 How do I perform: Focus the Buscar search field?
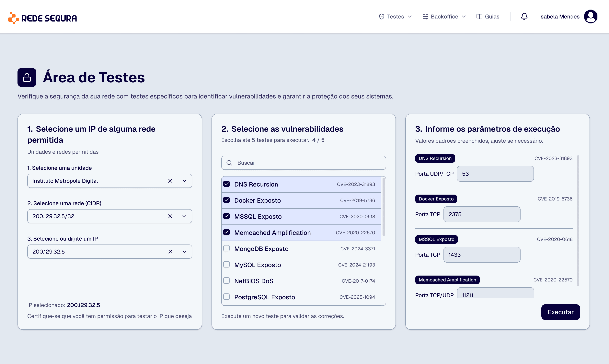click(304, 163)
